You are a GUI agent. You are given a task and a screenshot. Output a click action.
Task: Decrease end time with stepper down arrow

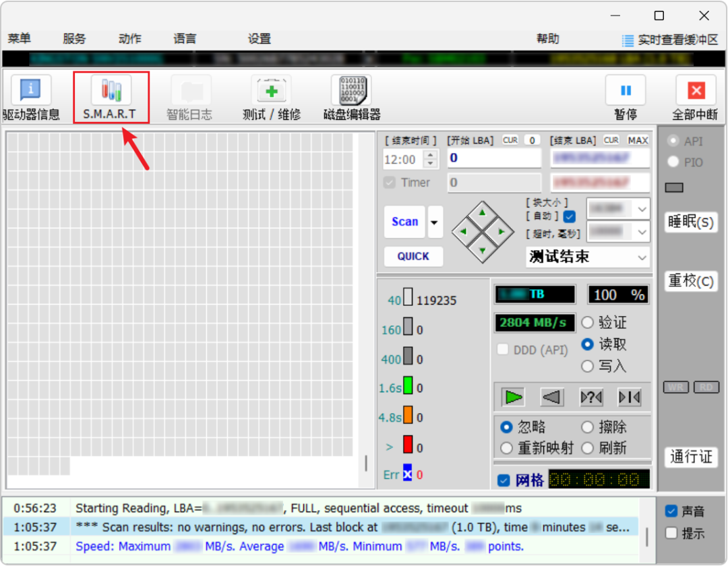tap(430, 163)
